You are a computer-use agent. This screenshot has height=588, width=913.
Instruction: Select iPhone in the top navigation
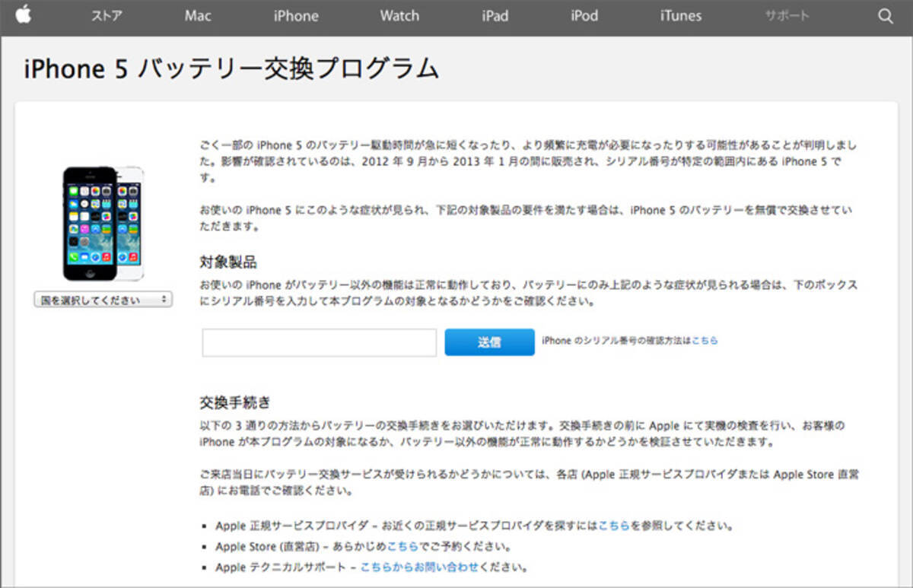[x=296, y=16]
